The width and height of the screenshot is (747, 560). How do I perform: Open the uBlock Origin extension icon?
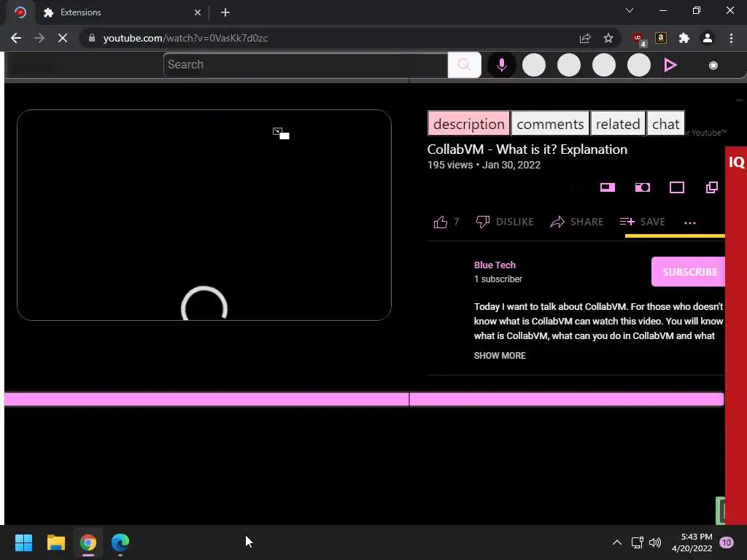tap(638, 39)
